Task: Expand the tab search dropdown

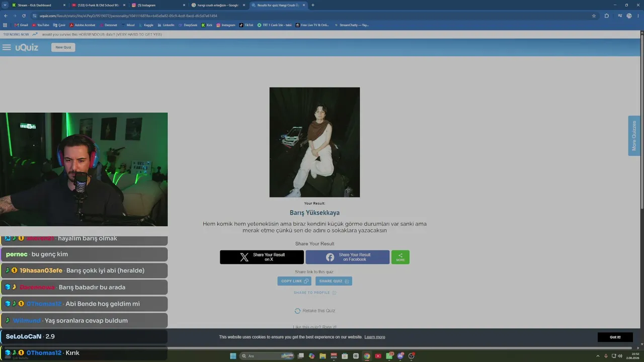Action: point(4,5)
